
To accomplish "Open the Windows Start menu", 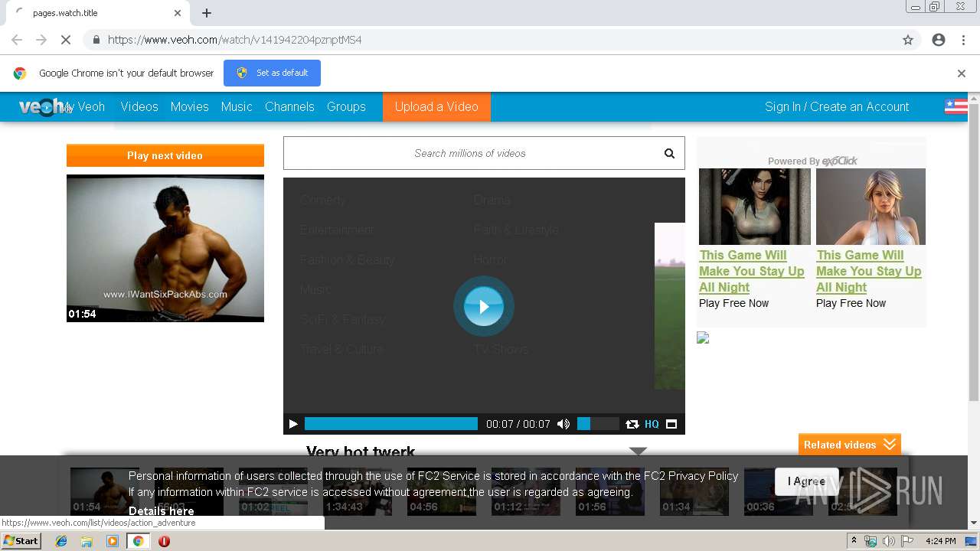I will (x=21, y=541).
